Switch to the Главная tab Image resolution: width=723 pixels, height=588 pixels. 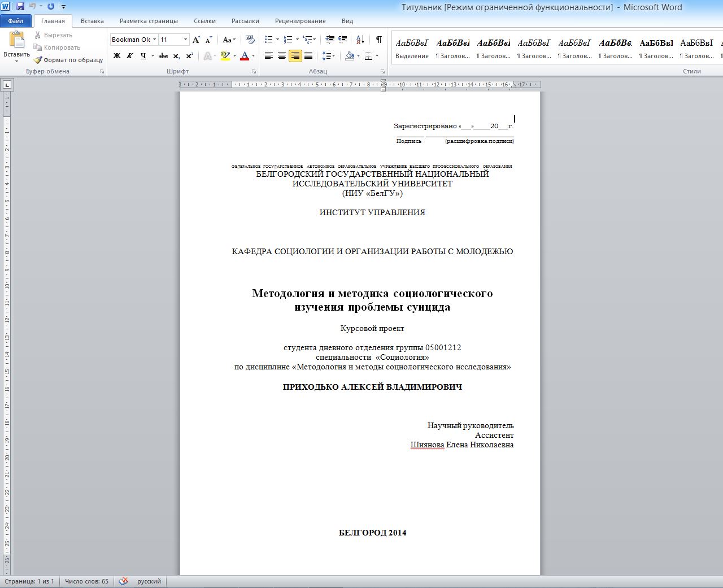(53, 21)
